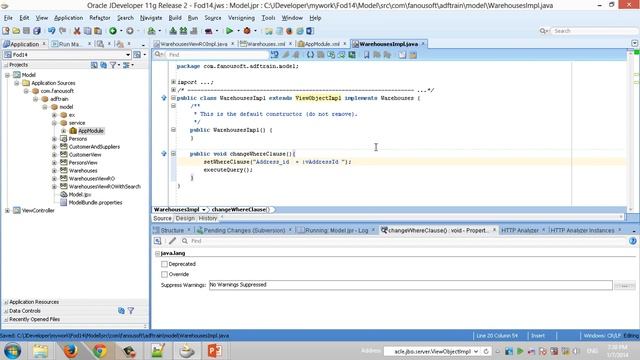Click the green Run play icon
The width and height of the screenshot is (640, 360).
(229, 31)
